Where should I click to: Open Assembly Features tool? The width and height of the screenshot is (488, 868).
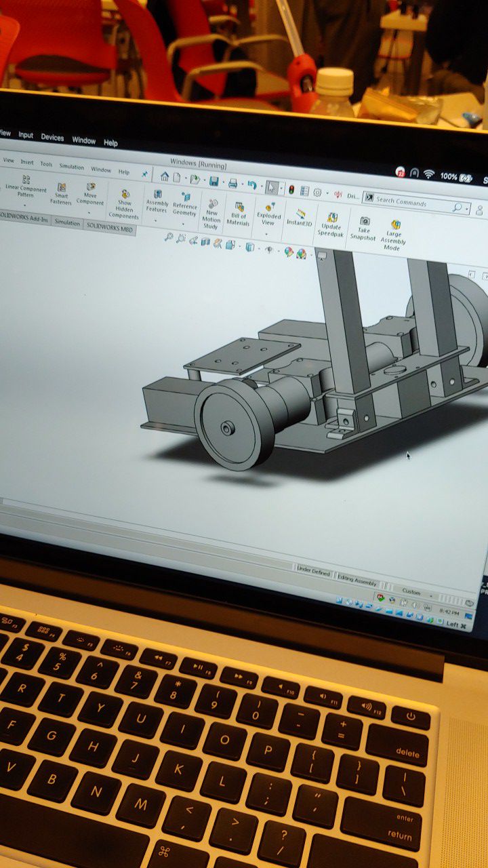(x=157, y=201)
